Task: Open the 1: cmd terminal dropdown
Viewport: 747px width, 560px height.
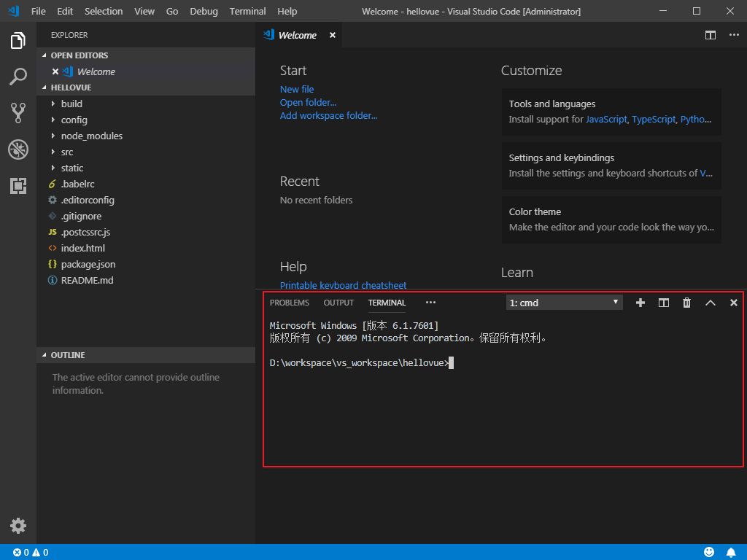Action: click(x=564, y=303)
